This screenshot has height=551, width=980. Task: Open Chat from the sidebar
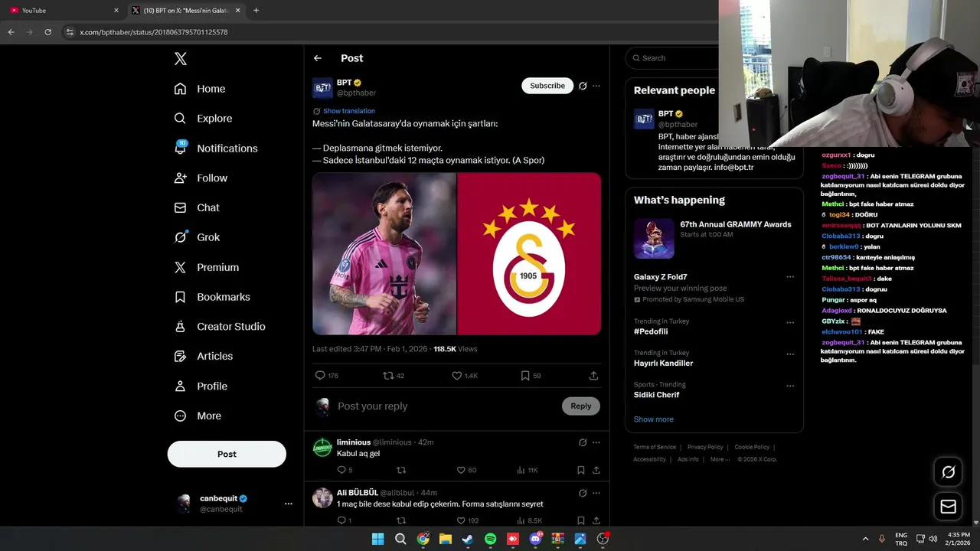point(197,207)
